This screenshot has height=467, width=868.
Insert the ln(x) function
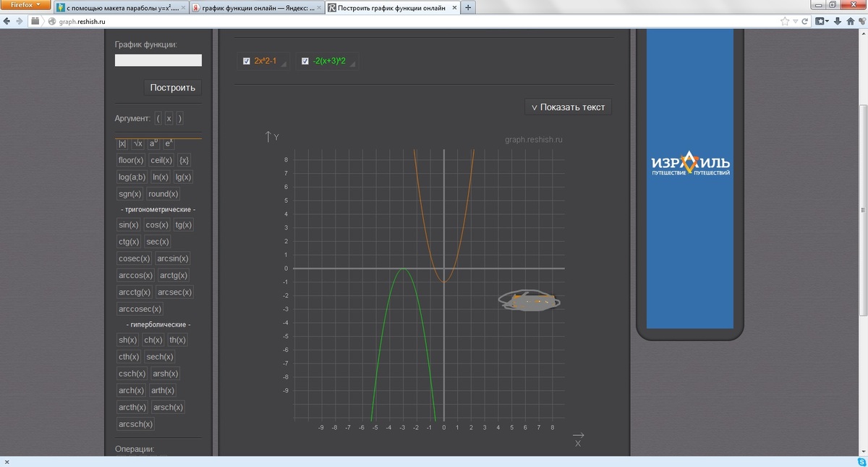(161, 177)
